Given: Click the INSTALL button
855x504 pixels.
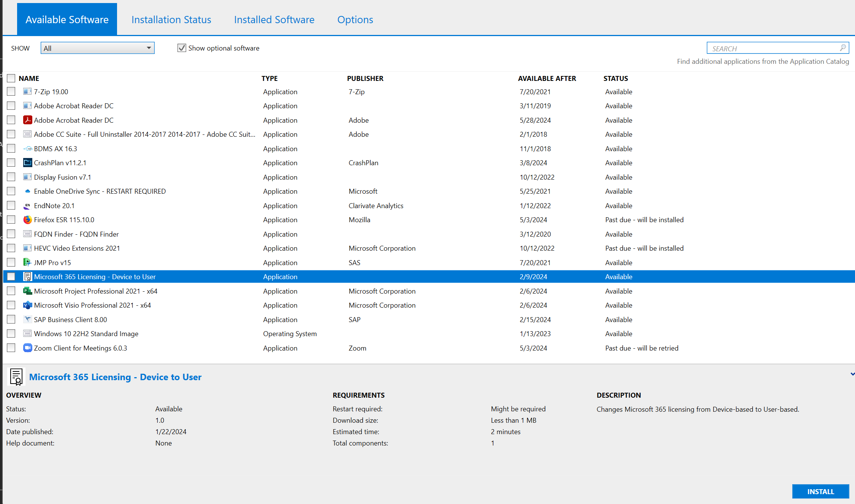Looking at the screenshot, I should (x=820, y=491).
